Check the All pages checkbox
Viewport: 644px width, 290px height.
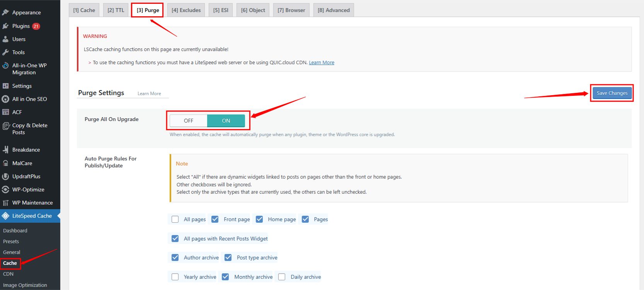175,219
